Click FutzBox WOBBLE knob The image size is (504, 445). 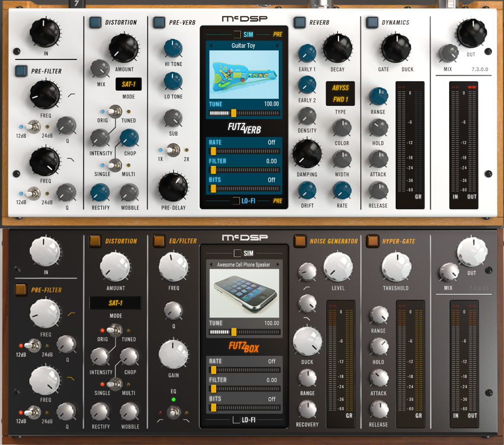tap(130, 412)
